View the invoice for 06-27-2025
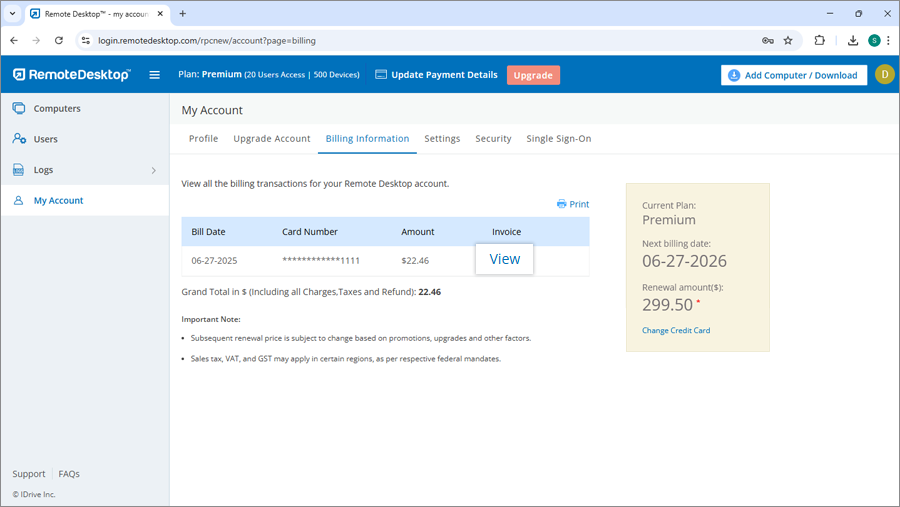The width and height of the screenshot is (900, 507). [x=504, y=259]
